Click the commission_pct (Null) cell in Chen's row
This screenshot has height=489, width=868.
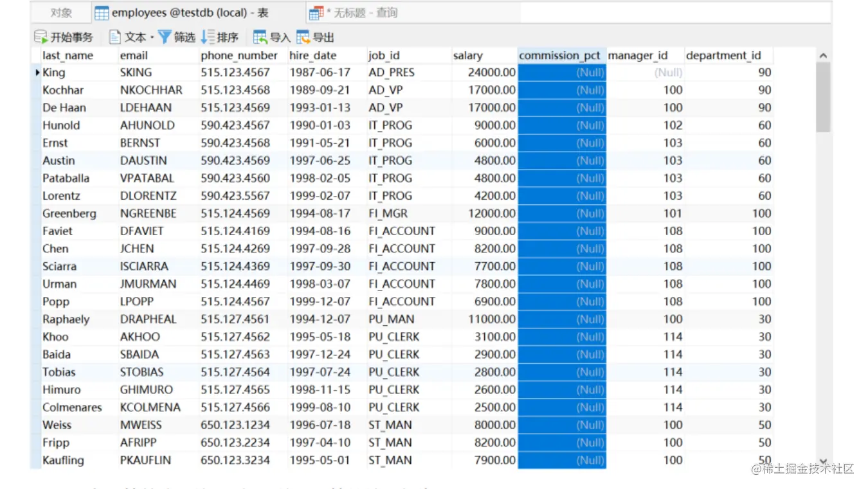tap(562, 249)
